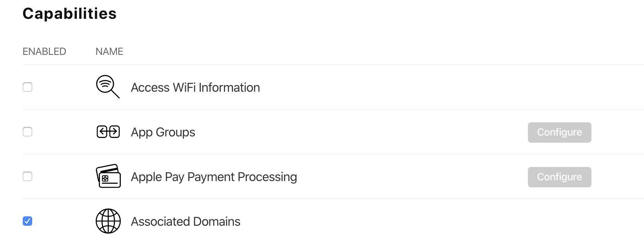644x243 pixels.
Task: Configure the App Groups capability
Action: click(559, 132)
